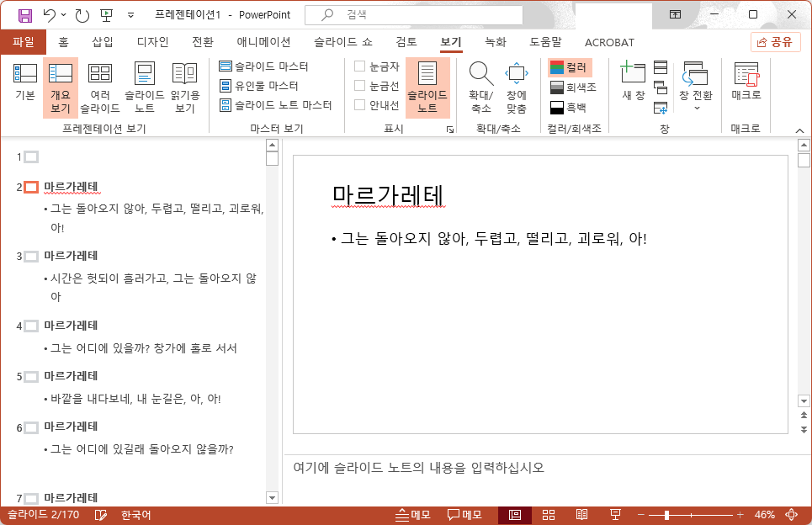Click the notes placeholder 여기에 슬라이드 노트의 내용을 입력하십시오

click(x=419, y=468)
